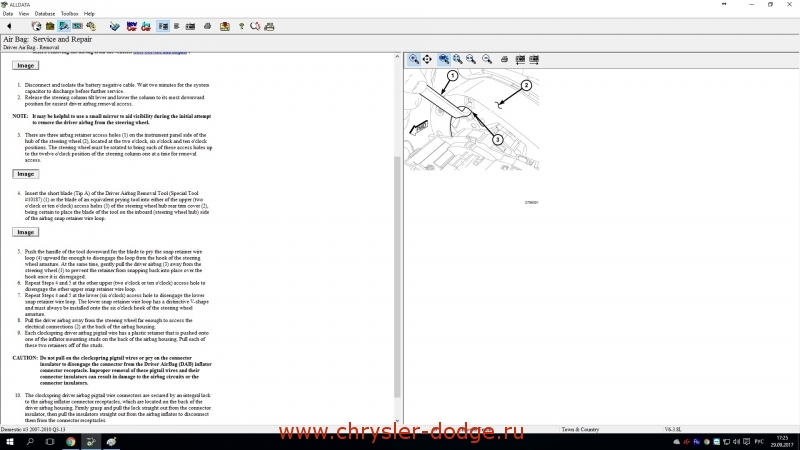The height and width of the screenshot is (450, 800).
Task: Open the View menu
Action: click(24, 14)
